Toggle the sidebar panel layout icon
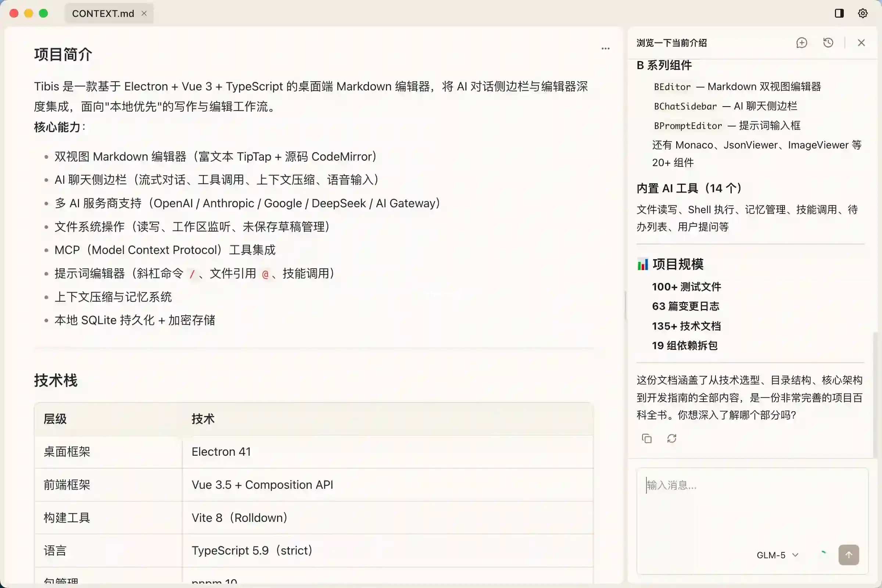Image resolution: width=882 pixels, height=588 pixels. pyautogui.click(x=839, y=14)
